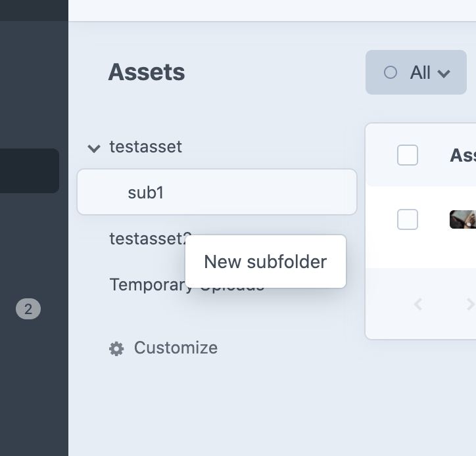The width and height of the screenshot is (476, 456).
Task: Click the highlighted item in the dark sidebar
Action: click(30, 171)
